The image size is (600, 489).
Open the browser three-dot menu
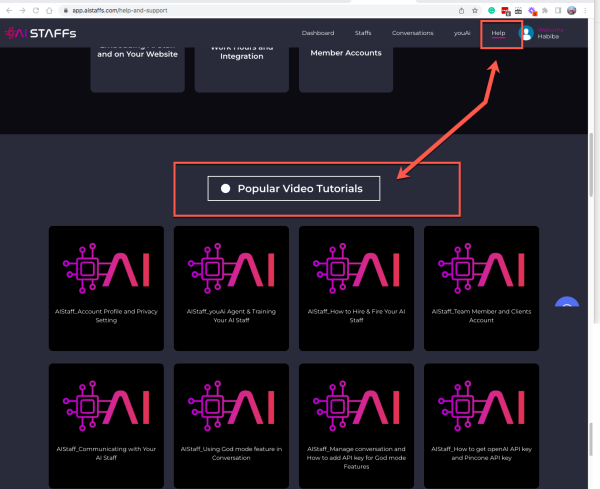[585, 11]
